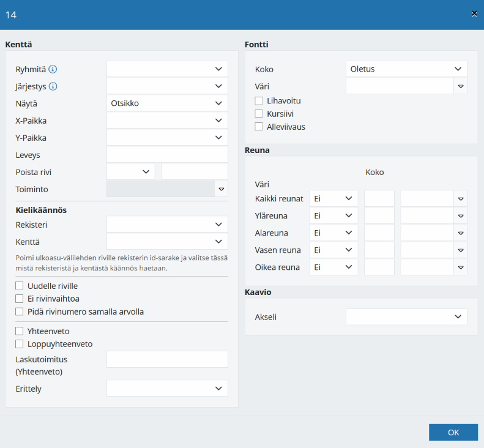Image resolution: width=484 pixels, height=448 pixels.
Task: Open the font Koko dropdown showing Oletus
Action: pos(406,69)
